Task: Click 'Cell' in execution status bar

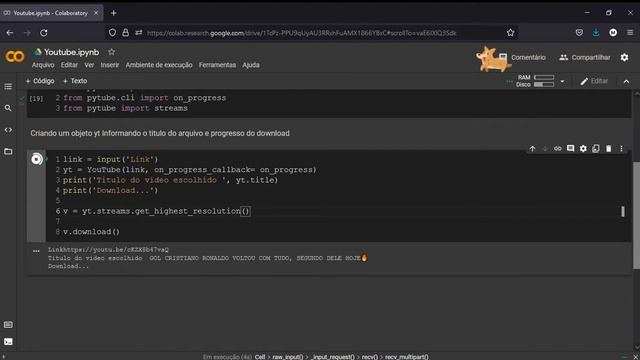Action: click(260, 357)
